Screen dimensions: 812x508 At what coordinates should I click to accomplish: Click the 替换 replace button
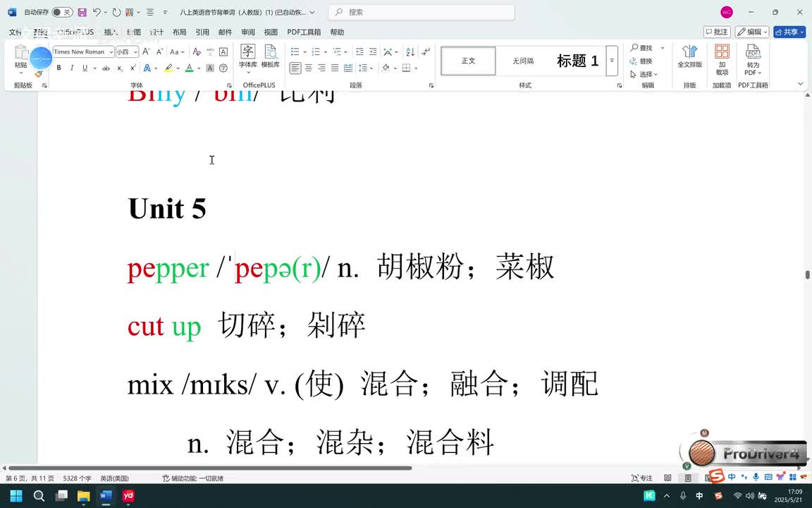(642, 61)
